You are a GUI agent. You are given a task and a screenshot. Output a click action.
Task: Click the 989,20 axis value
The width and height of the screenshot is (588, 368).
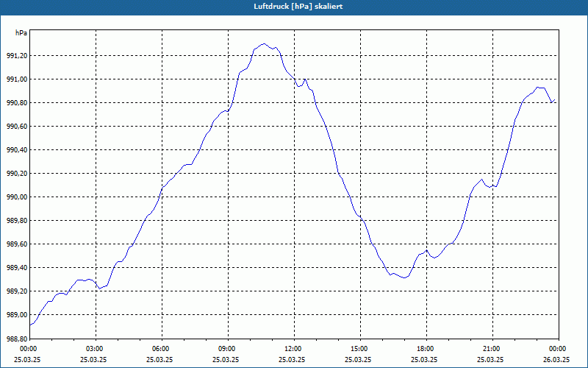point(17,291)
